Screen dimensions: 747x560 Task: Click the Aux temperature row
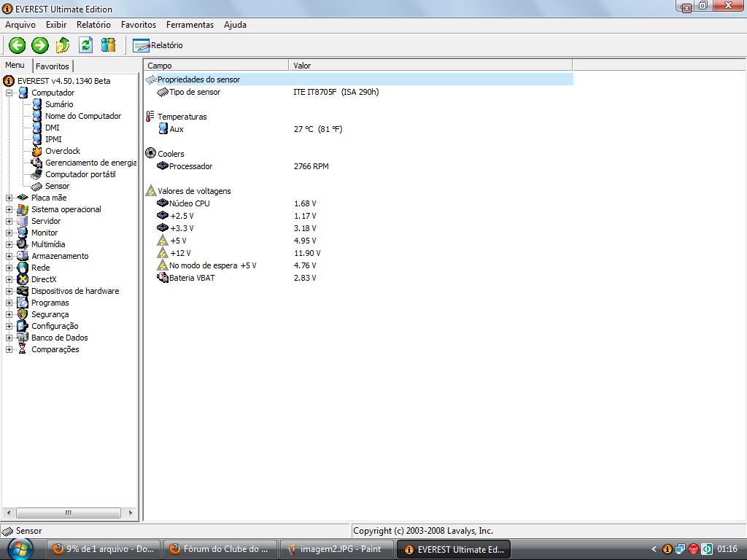359,129
